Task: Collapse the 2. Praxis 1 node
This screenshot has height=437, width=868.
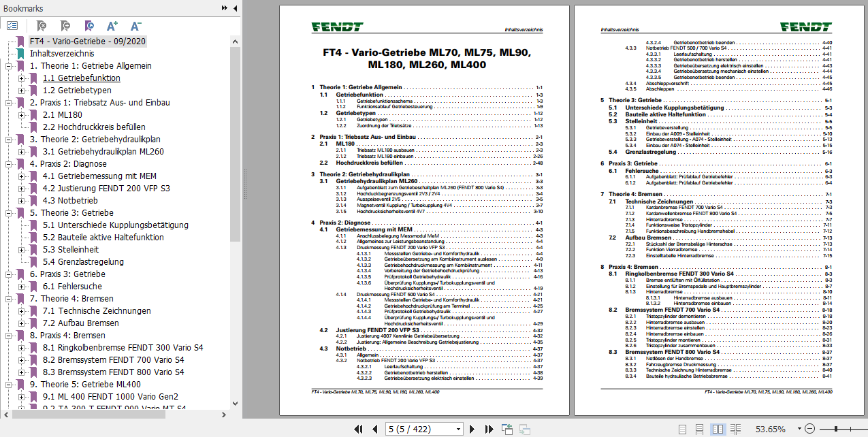Action: [8, 103]
